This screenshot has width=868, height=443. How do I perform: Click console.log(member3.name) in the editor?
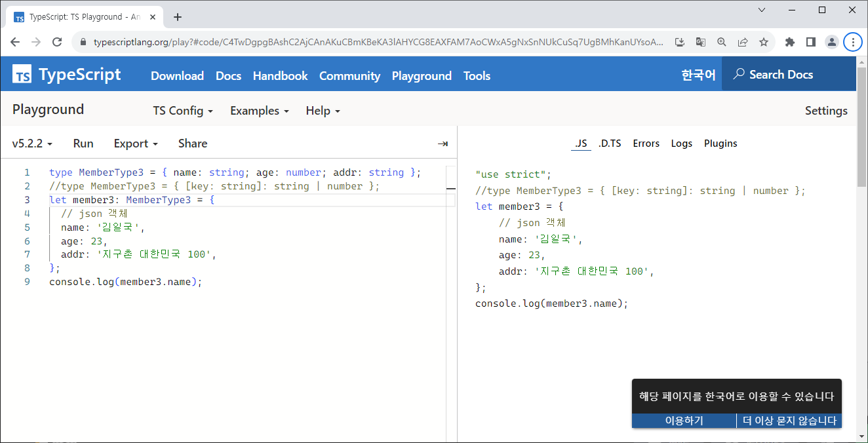click(126, 282)
